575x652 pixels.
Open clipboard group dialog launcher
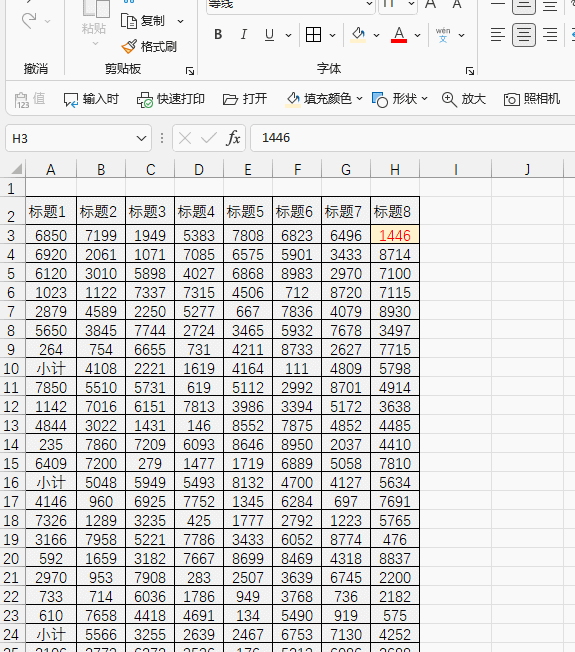coord(190,71)
